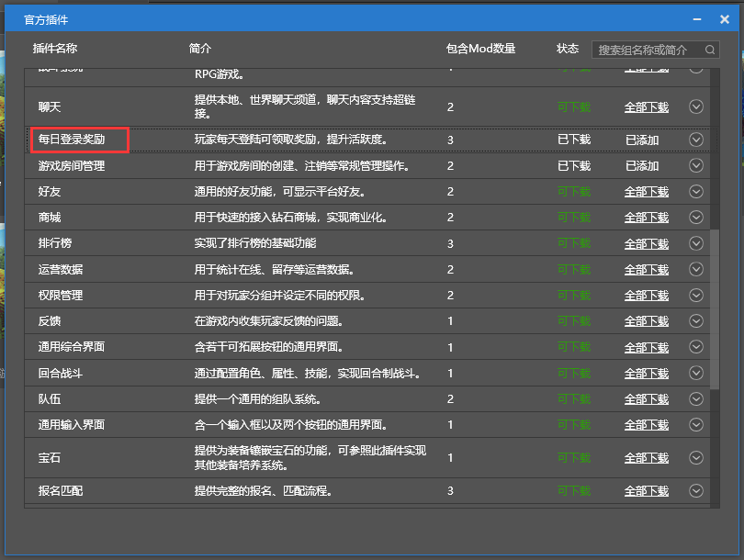
Task: Expand the 商城 plugin chevron
Action: pos(695,218)
